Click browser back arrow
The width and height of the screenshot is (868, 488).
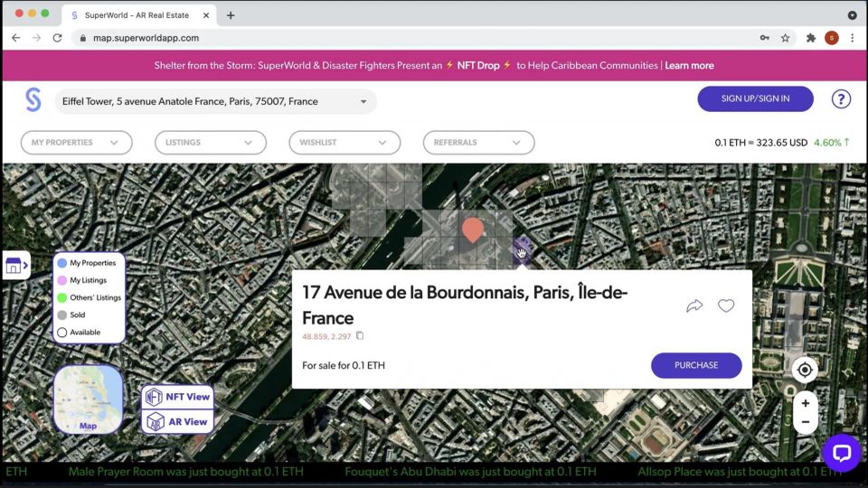pyautogui.click(x=16, y=38)
